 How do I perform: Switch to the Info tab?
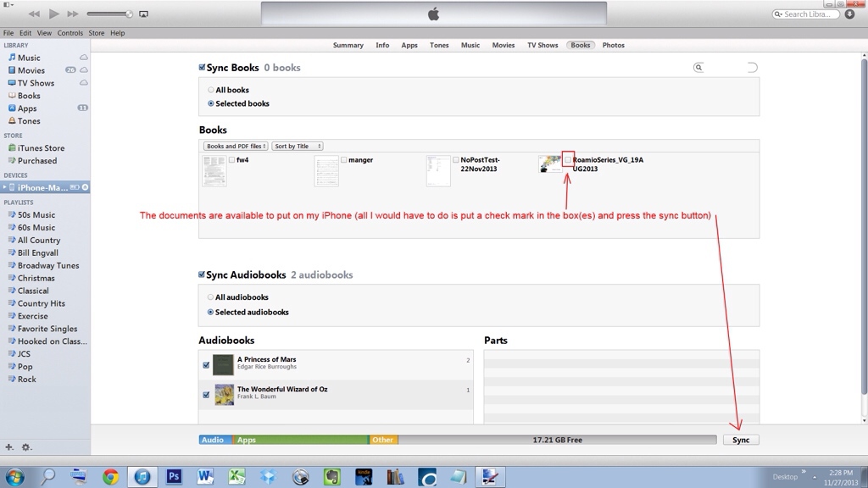pos(382,46)
